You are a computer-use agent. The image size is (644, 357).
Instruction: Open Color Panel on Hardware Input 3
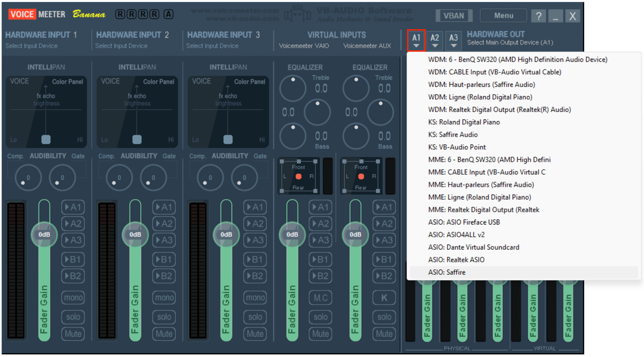[x=250, y=82]
